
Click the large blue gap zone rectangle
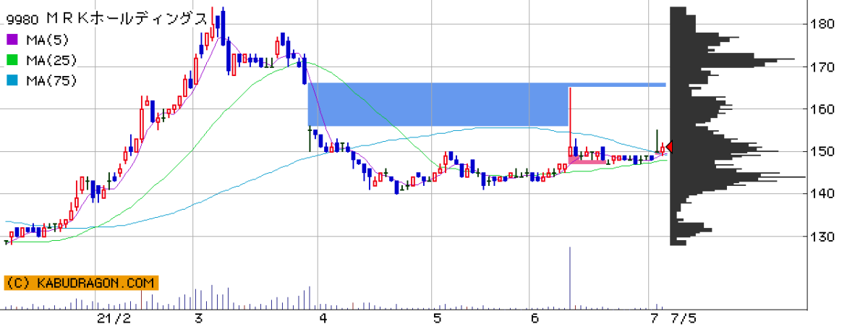438,104
